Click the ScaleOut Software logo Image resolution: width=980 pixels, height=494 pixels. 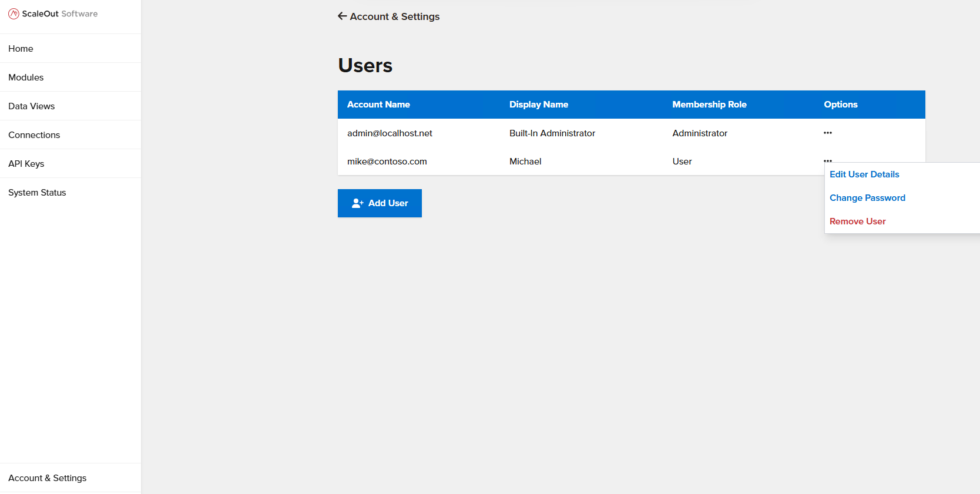53,14
